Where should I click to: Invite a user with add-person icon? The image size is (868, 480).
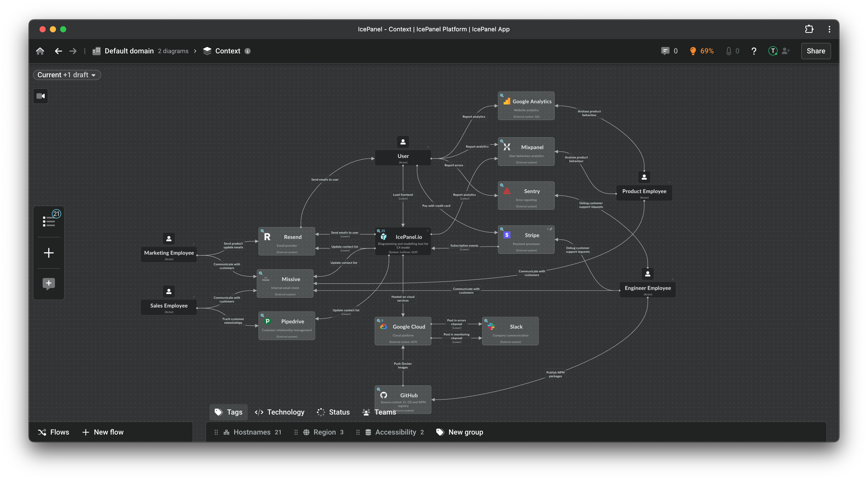pyautogui.click(x=786, y=51)
